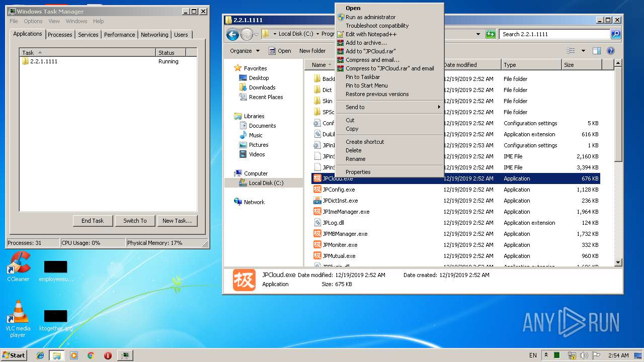Open Options menu in Task Manager
This screenshot has width=644, height=362.
point(33,21)
